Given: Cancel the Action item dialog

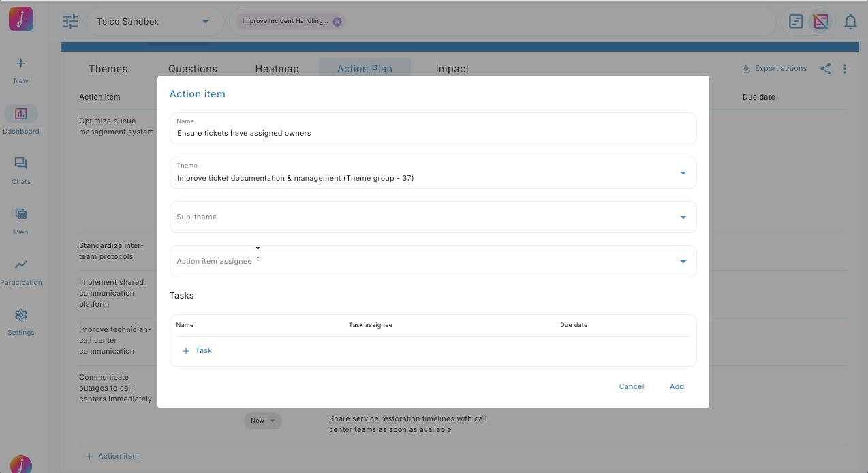Looking at the screenshot, I should (631, 386).
